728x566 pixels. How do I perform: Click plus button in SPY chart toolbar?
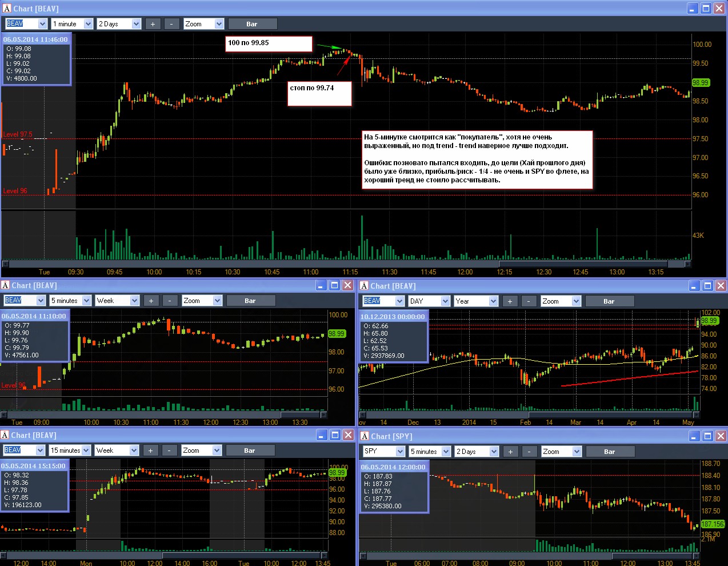coord(510,452)
